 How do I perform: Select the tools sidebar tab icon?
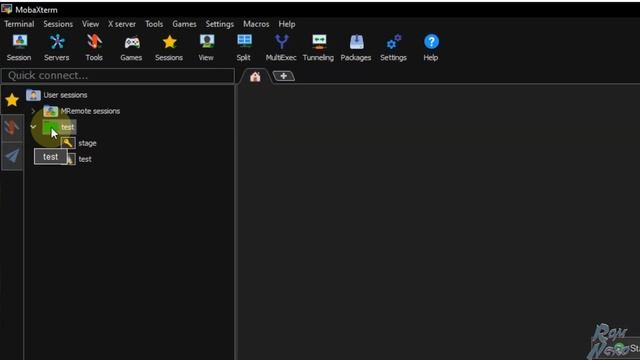pyautogui.click(x=12, y=128)
